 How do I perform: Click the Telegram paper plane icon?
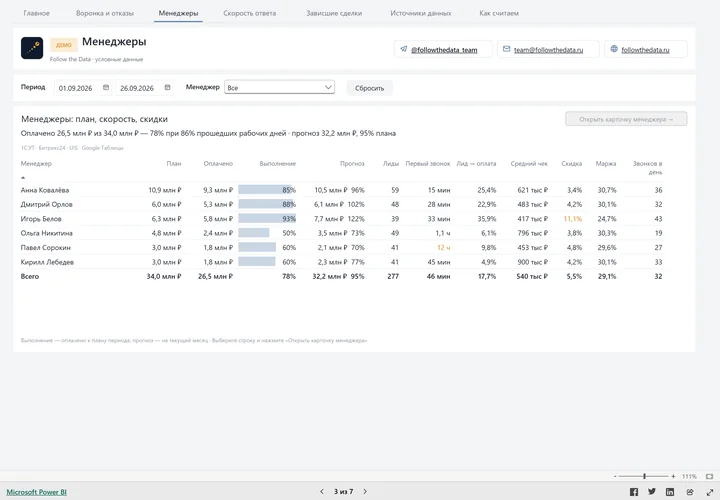click(404, 49)
